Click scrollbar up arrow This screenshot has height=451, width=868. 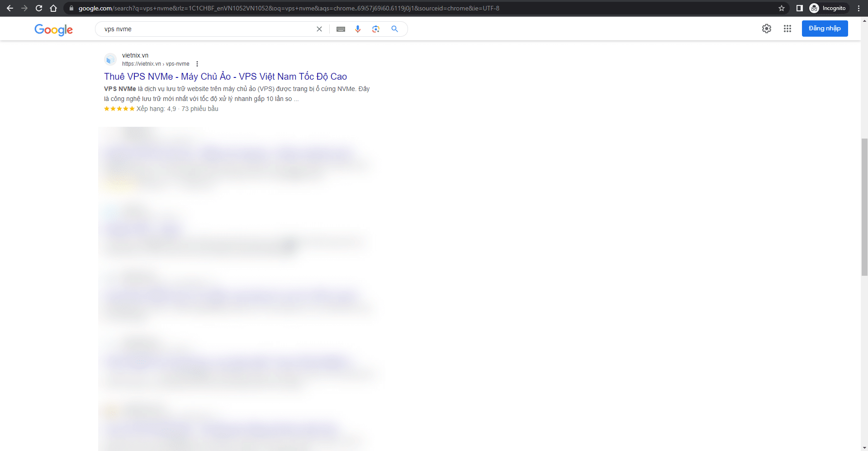(864, 20)
